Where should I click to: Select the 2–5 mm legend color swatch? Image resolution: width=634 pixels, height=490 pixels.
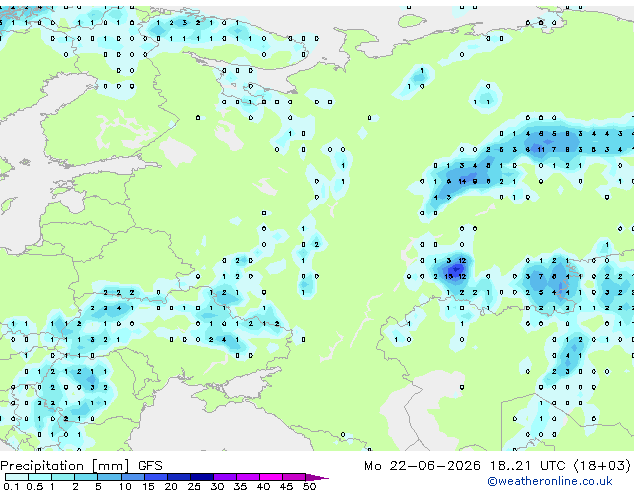pos(86,477)
